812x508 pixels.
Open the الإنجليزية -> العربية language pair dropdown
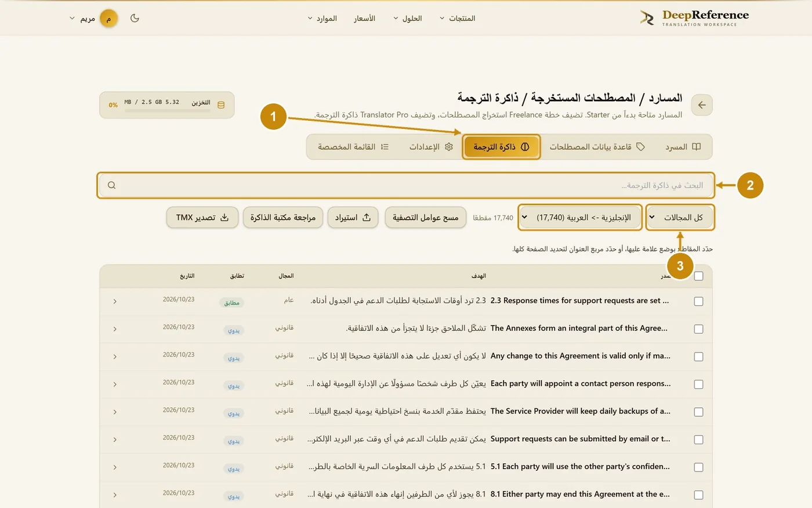click(x=580, y=217)
